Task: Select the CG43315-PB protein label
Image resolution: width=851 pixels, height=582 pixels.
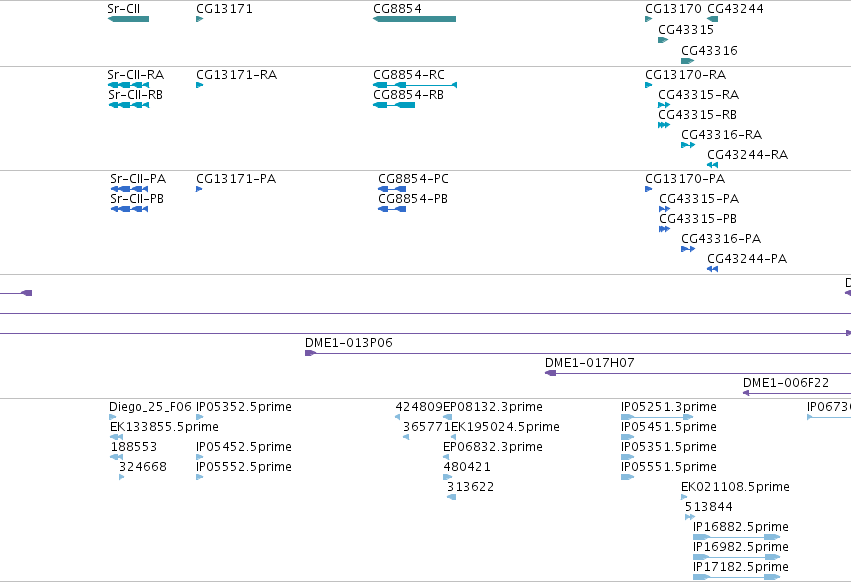Action: [698, 219]
